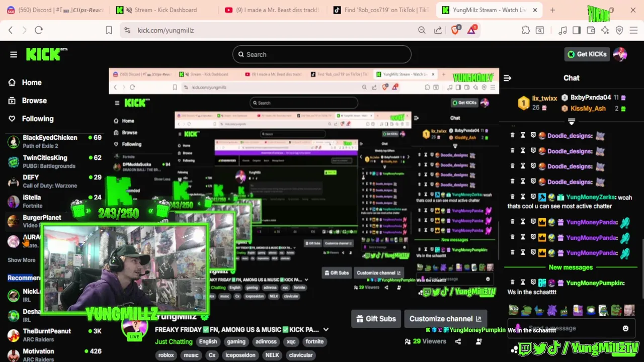644x362 pixels.
Task: Switch to TikTok Rob_cos719 tab
Action: [381, 10]
